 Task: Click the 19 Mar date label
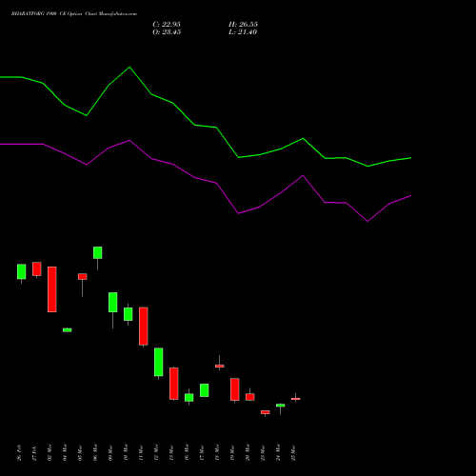[x=232, y=452]
